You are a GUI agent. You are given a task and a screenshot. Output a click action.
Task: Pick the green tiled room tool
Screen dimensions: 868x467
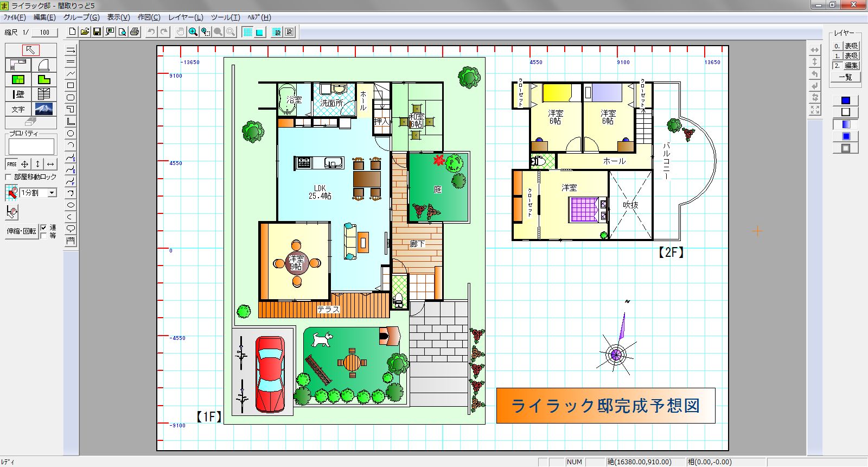18,79
